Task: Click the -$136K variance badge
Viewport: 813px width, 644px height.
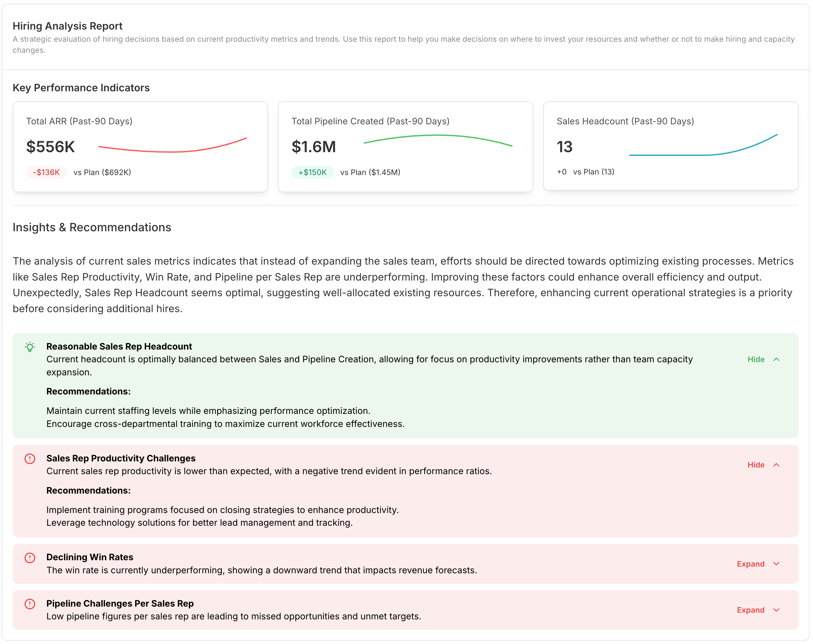Action: tap(46, 172)
